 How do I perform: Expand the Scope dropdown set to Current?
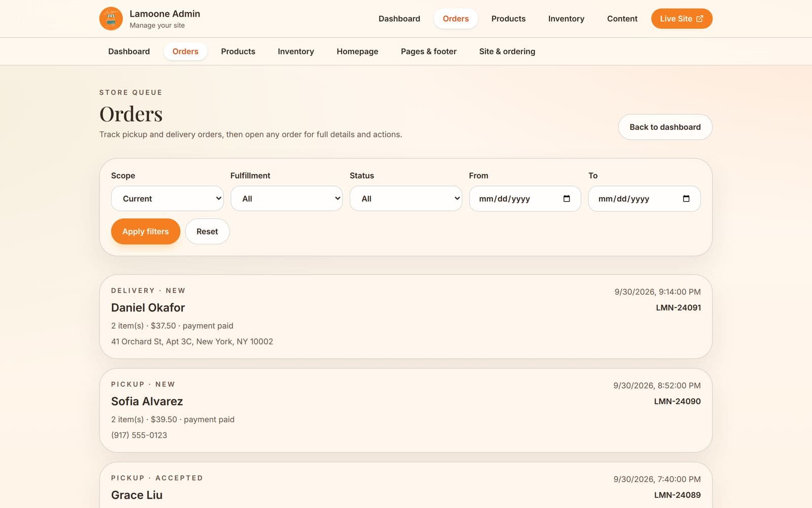(167, 199)
